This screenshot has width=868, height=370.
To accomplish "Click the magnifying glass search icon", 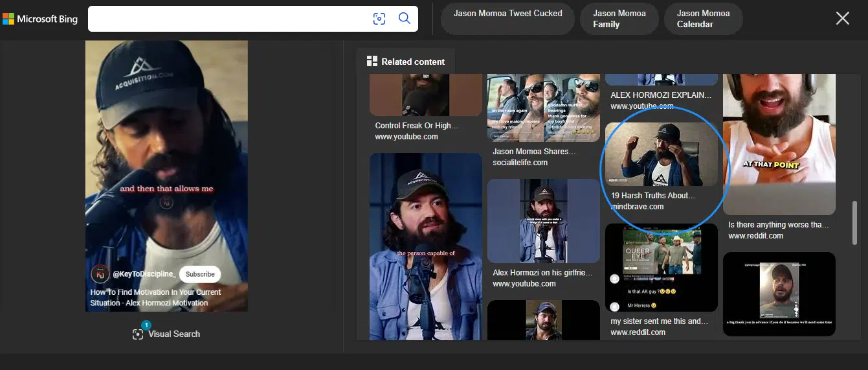I will pyautogui.click(x=405, y=19).
